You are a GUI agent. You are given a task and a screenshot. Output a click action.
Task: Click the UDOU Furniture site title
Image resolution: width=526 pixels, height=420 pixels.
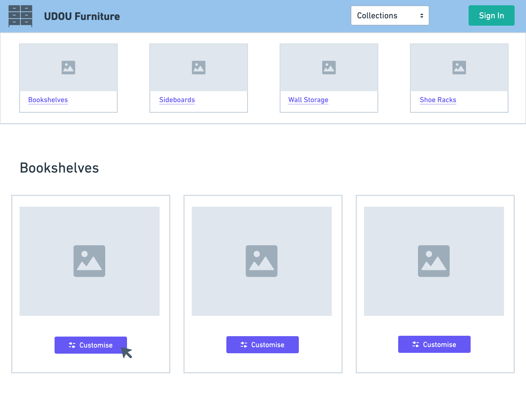click(82, 16)
